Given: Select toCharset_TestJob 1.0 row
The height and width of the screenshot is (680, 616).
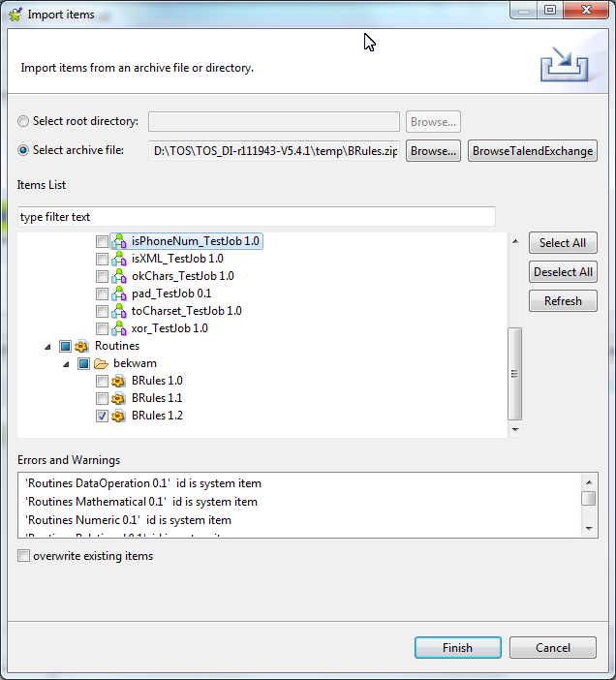Looking at the screenshot, I should coord(186,311).
